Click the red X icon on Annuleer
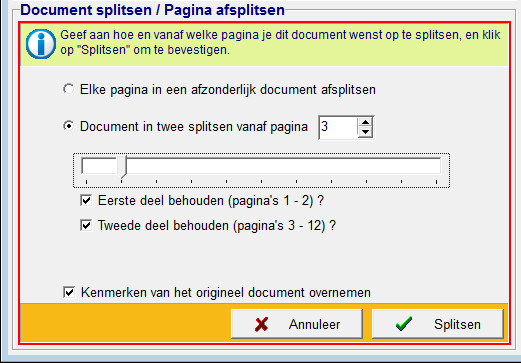Viewport: 521px width, 363px height. (261, 324)
